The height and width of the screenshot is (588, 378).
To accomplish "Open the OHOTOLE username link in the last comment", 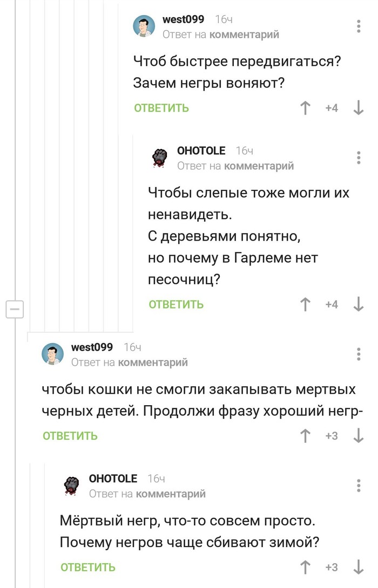I will 113,478.
